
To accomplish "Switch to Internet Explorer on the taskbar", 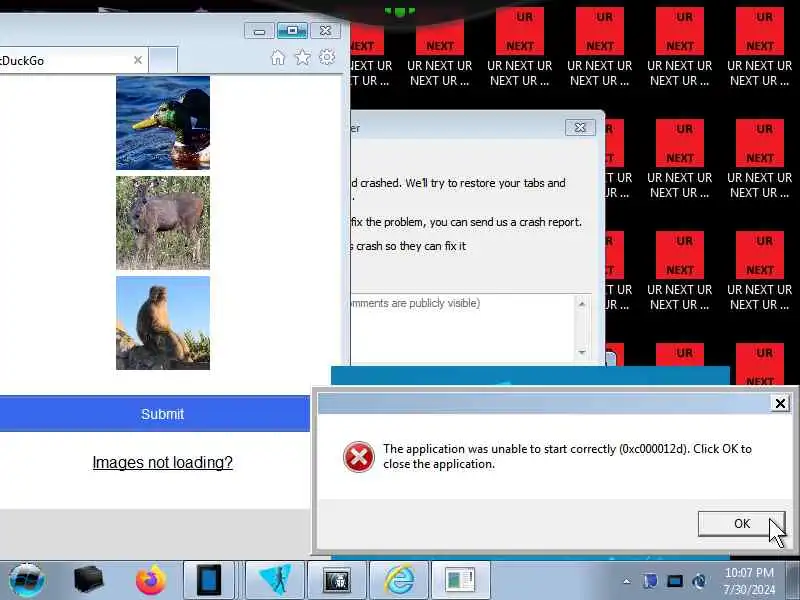I will click(x=399, y=580).
